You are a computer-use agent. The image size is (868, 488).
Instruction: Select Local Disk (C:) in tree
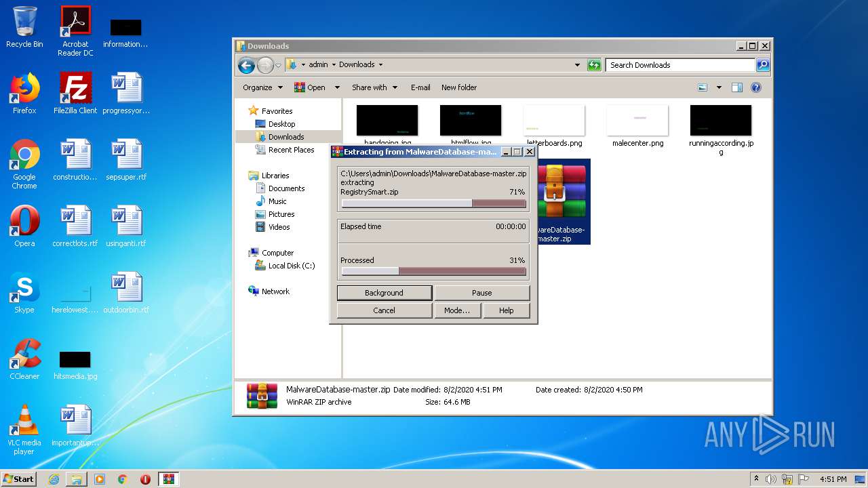click(x=291, y=266)
